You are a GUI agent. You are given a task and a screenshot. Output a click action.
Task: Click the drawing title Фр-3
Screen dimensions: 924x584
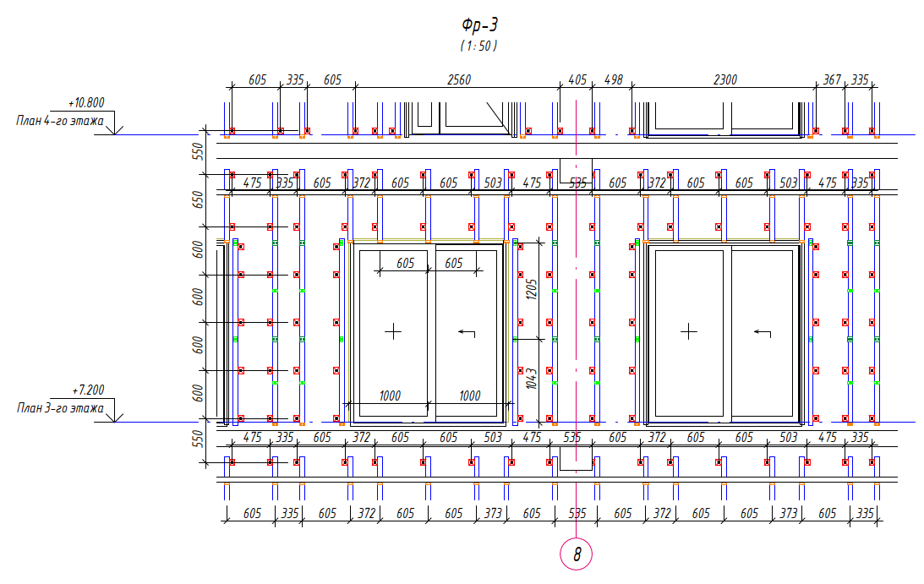(x=478, y=25)
